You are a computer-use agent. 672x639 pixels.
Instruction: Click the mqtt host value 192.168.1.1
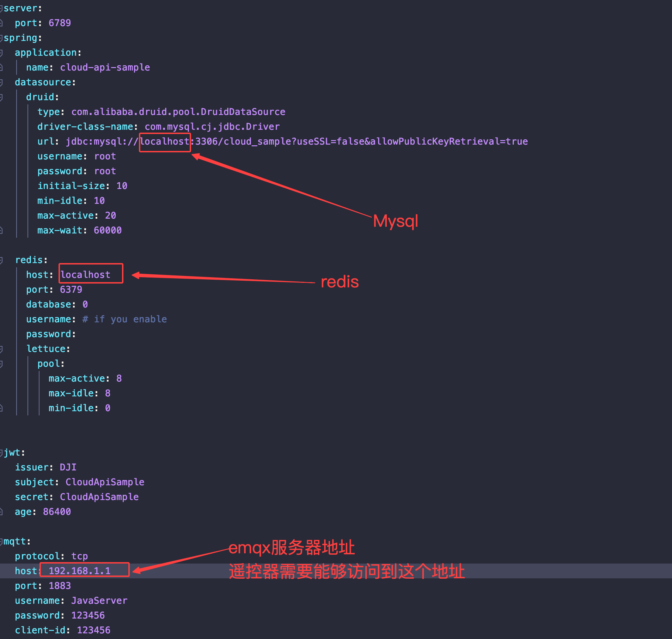79,571
